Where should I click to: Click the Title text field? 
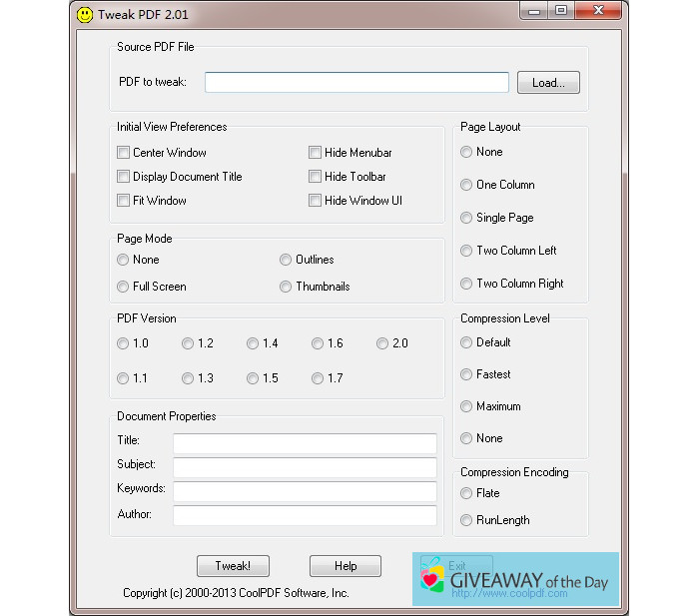pos(305,443)
